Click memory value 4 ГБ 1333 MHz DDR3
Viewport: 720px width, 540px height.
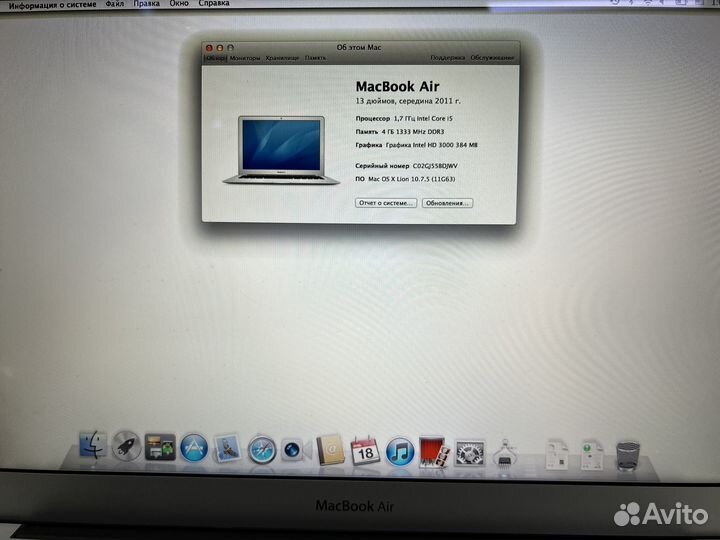pyautogui.click(x=413, y=132)
